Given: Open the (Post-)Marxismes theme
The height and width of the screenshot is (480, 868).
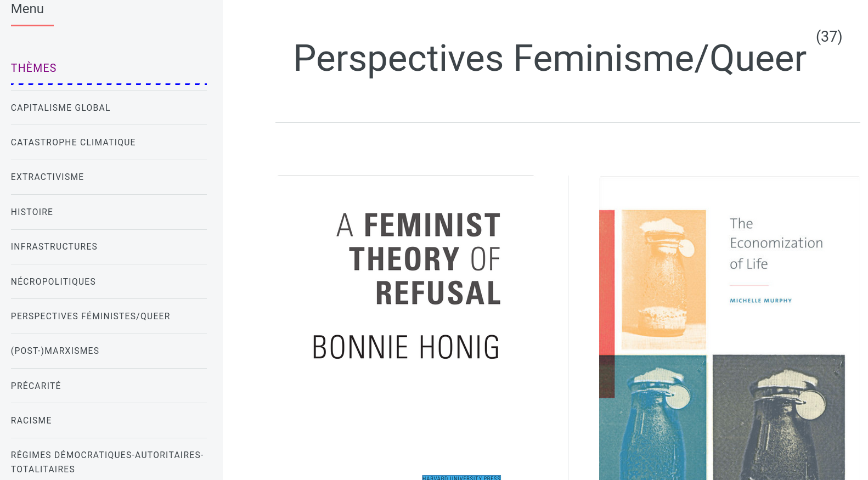Looking at the screenshot, I should [55, 351].
